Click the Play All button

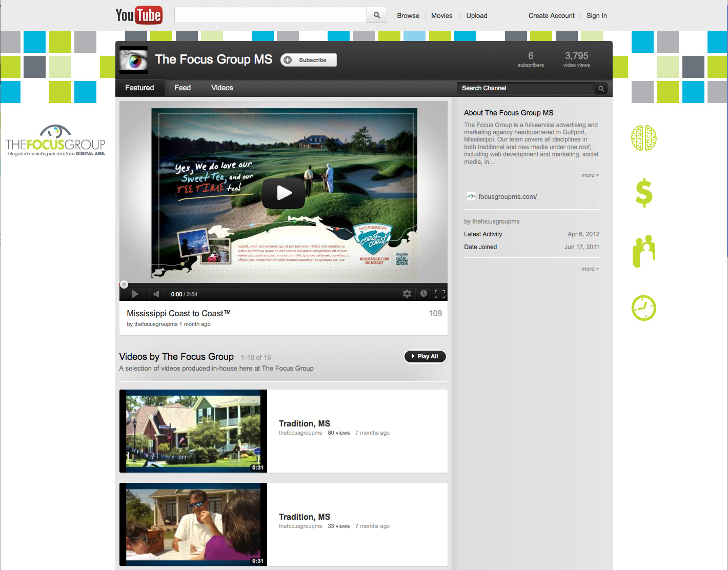425,356
